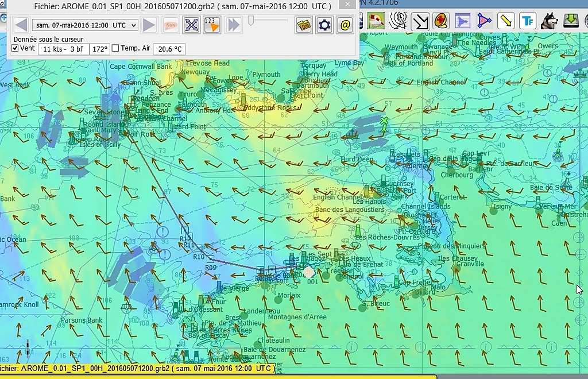Click the windsock GRIB plugin toolbar icon
This screenshot has height=379, width=588.
[x=376, y=21]
